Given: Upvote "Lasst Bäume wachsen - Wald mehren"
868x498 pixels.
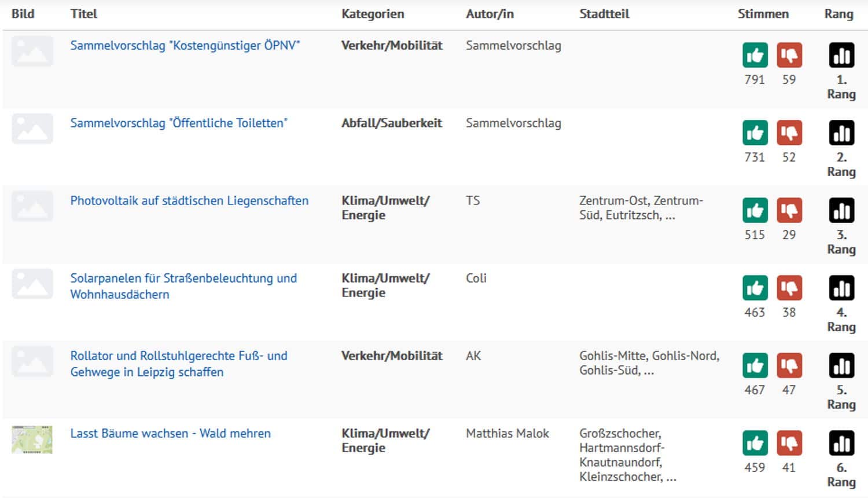Looking at the screenshot, I should [755, 444].
